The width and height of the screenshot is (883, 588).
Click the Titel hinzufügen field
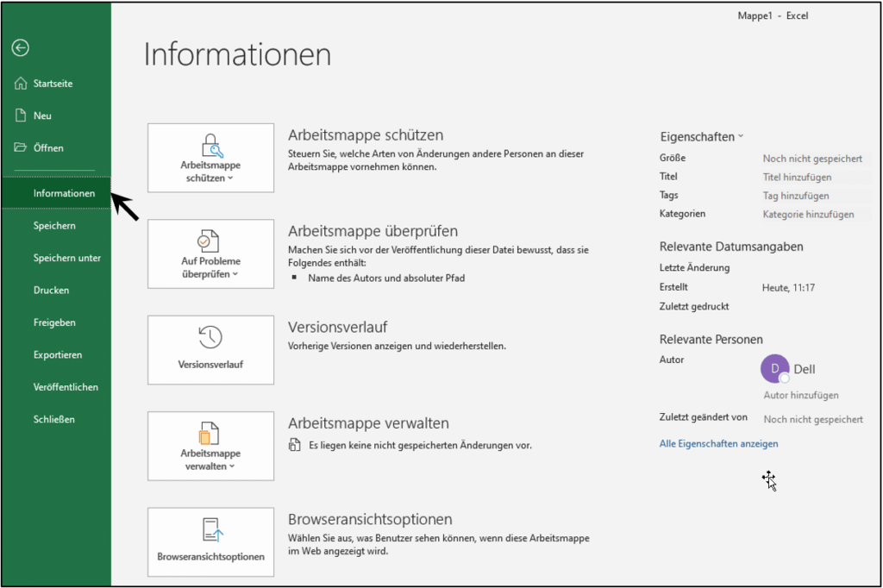tap(815, 177)
